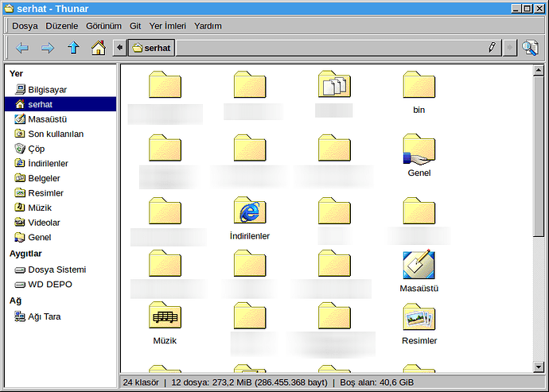The width and height of the screenshot is (549, 392).
Task: Click the Back arrow toolbar button
Action: tap(21, 48)
